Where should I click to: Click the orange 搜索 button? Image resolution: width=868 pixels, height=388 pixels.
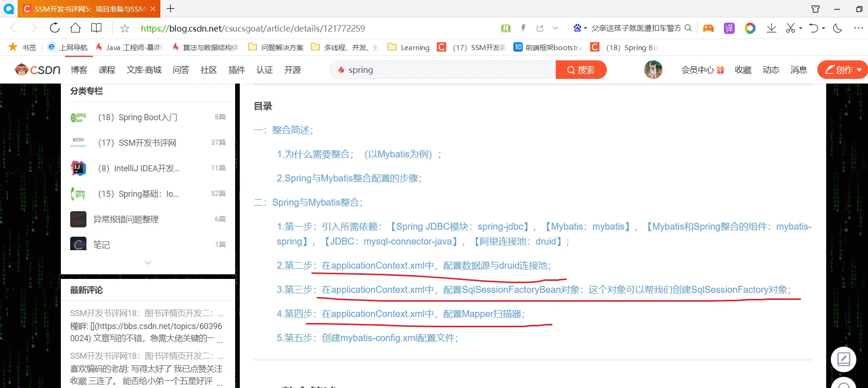pyautogui.click(x=581, y=70)
